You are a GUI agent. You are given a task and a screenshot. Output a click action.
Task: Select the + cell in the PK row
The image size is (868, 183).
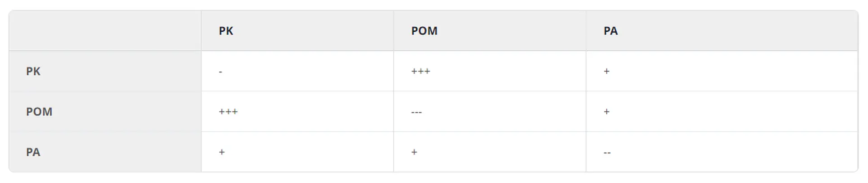coord(607,71)
